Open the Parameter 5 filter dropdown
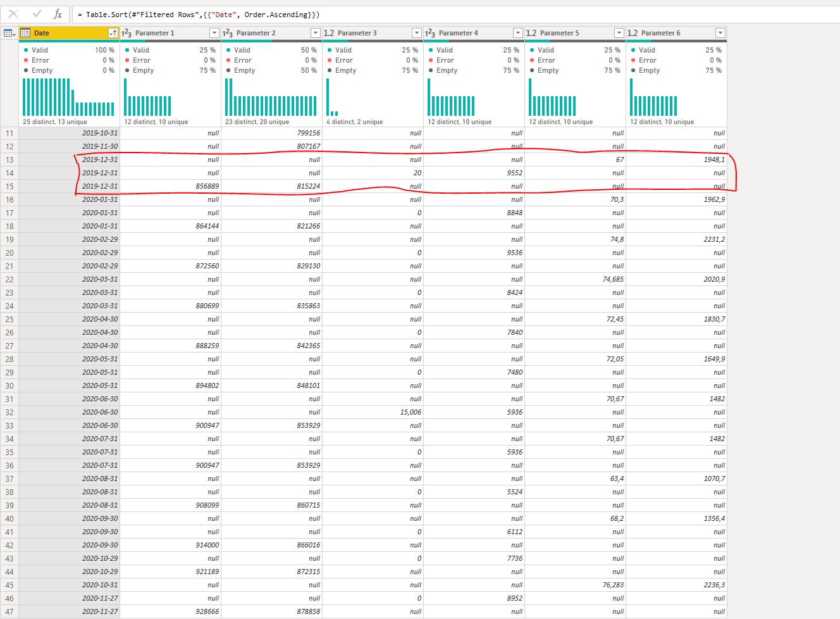 (x=619, y=33)
